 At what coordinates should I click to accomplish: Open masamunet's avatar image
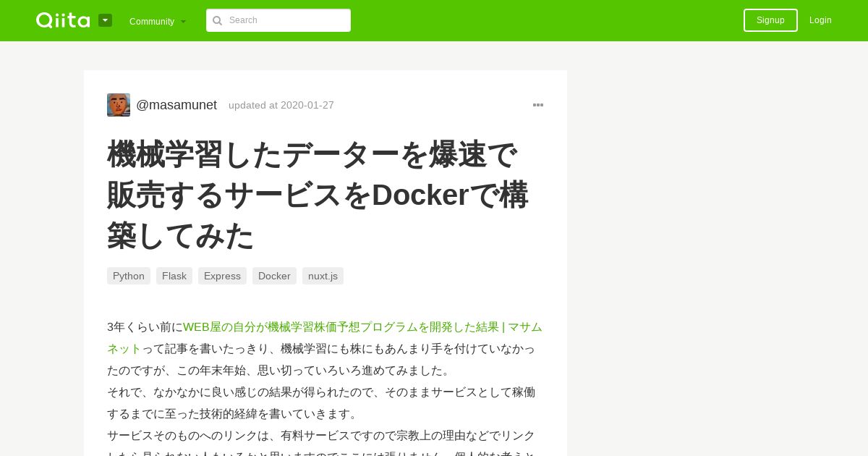coord(119,105)
